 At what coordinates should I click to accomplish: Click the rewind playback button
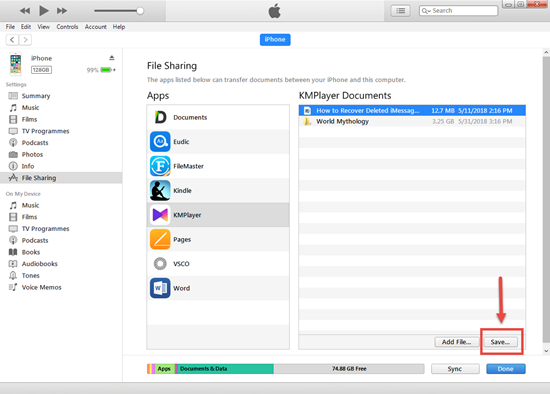25,11
